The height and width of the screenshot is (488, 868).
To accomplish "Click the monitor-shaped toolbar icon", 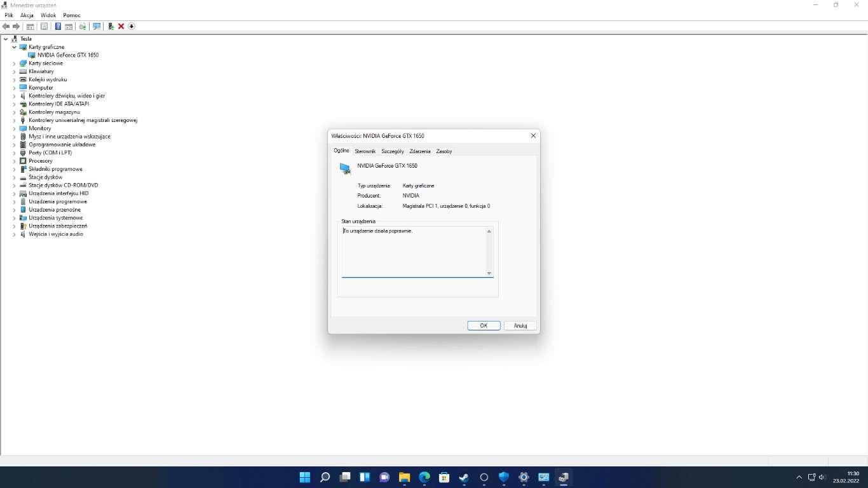I will point(97,26).
